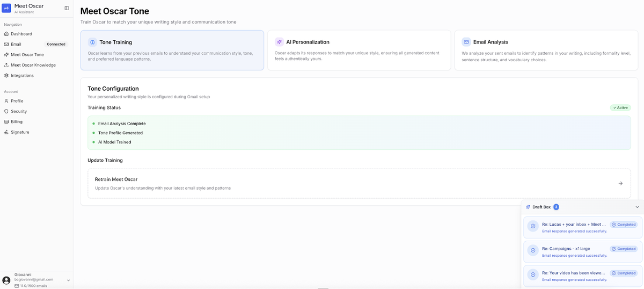Open Meet Oscar Knowledge page
644x289 pixels.
33,65
